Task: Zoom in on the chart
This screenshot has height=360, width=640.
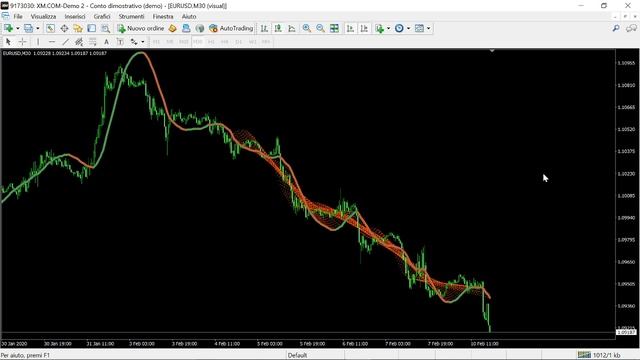Action: pos(307,28)
